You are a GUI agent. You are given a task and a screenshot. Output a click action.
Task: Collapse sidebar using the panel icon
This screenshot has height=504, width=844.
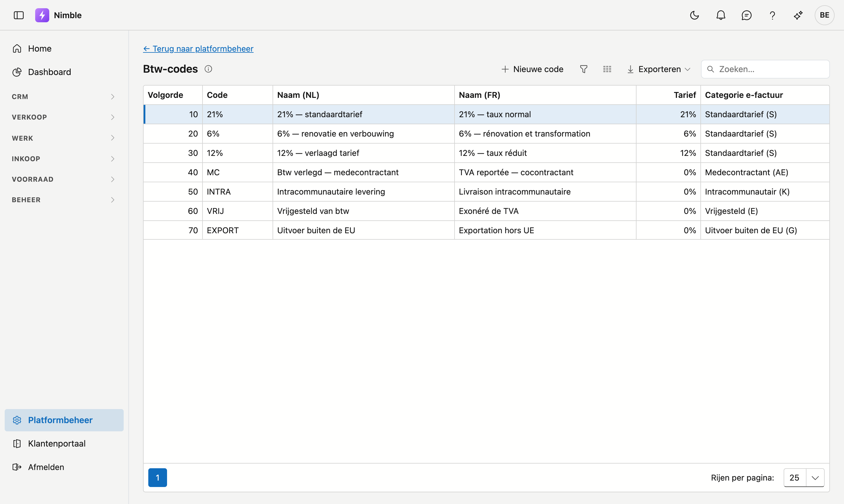(19, 15)
